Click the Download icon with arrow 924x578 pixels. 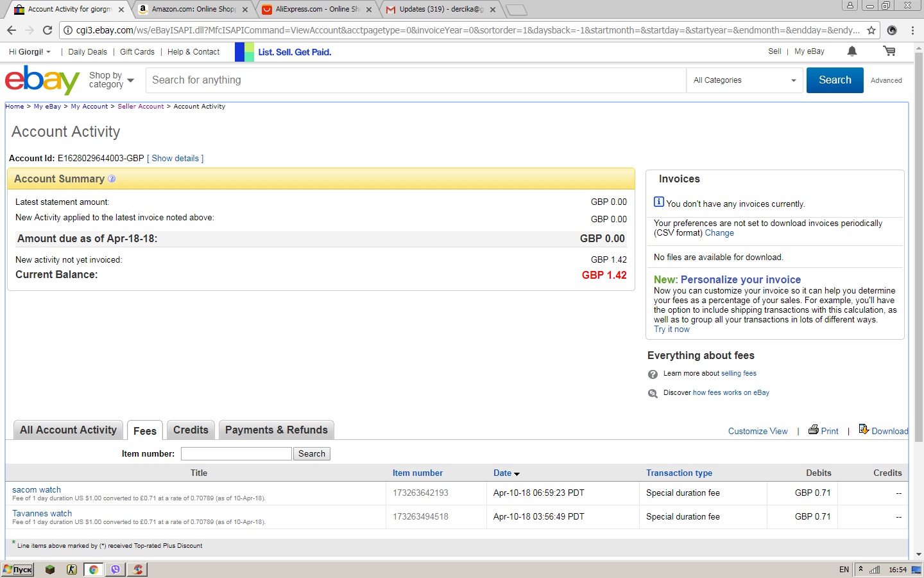coord(864,429)
